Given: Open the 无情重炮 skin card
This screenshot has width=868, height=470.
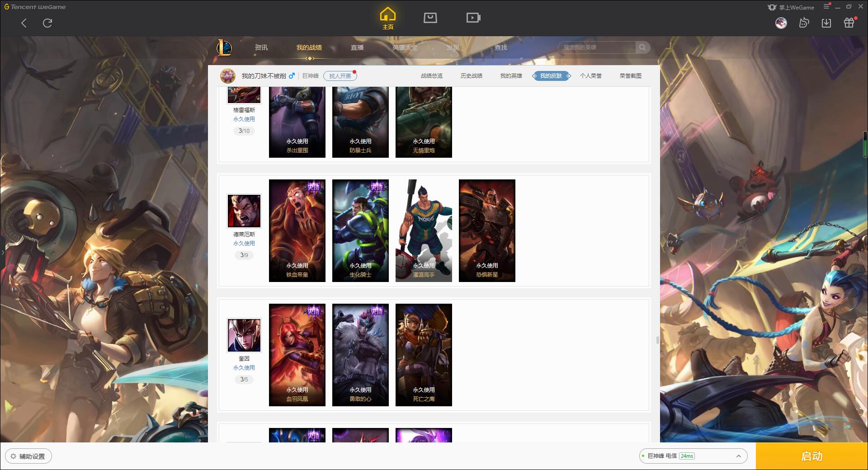Looking at the screenshot, I should pos(424,122).
